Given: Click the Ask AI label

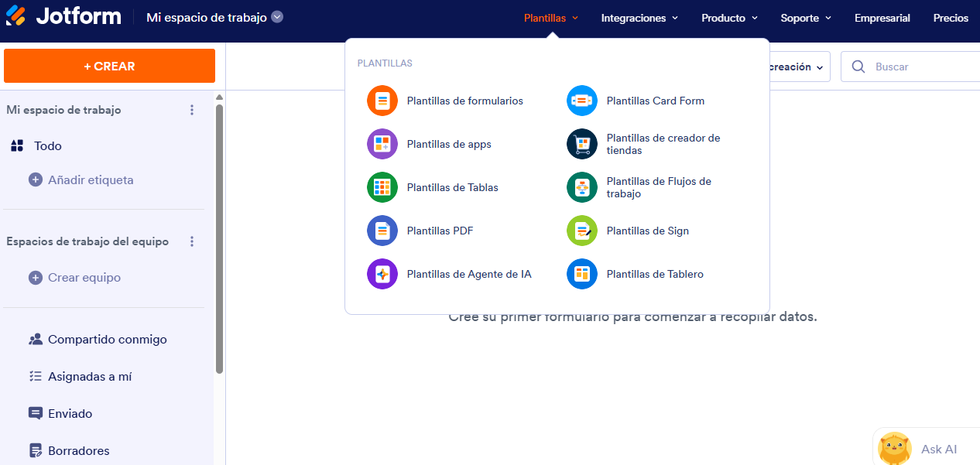Looking at the screenshot, I should (x=939, y=449).
